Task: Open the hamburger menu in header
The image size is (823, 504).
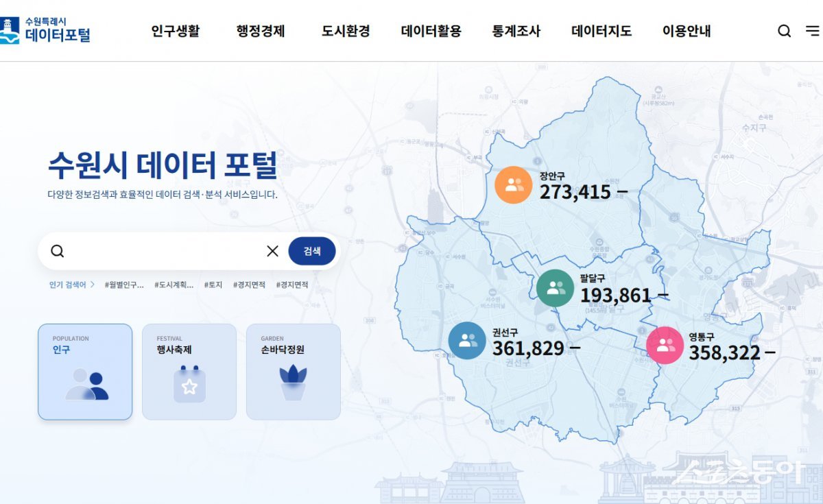Action: click(812, 31)
